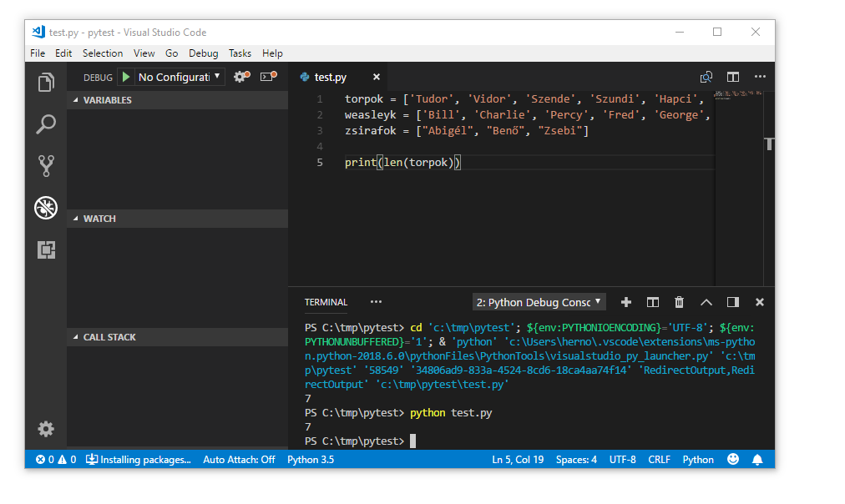
Task: Select the TERMINAL panel tab
Action: tap(326, 302)
